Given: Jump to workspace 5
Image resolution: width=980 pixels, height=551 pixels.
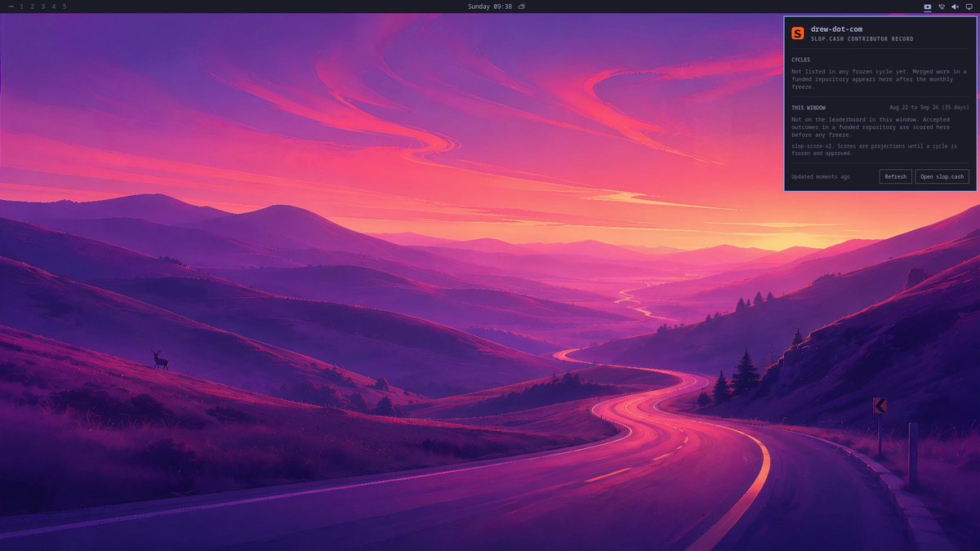Looking at the screenshot, I should (x=65, y=7).
